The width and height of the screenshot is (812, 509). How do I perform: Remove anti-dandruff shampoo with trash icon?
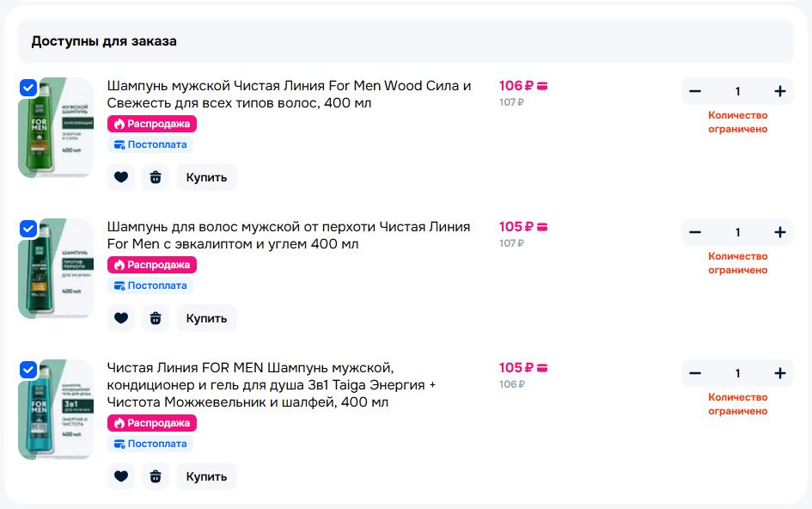point(155,318)
